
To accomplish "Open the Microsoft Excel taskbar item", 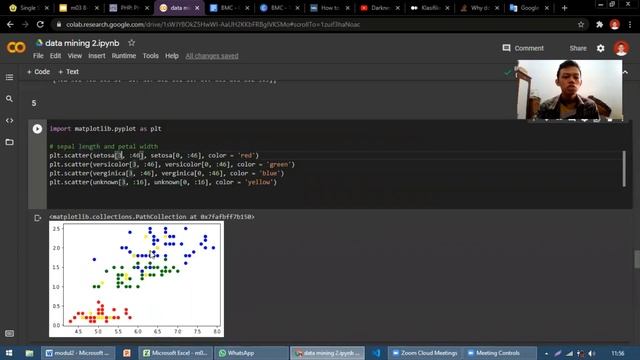I will click(x=176, y=353).
